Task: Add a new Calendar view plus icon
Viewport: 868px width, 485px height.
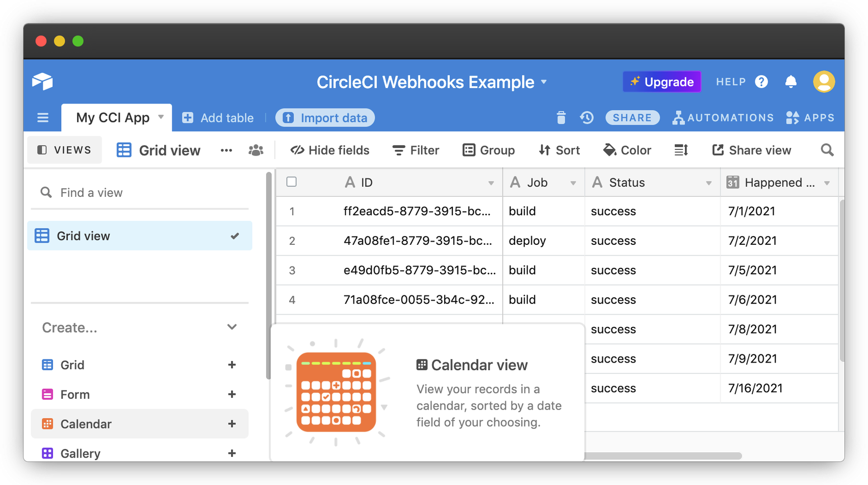Action: [232, 424]
